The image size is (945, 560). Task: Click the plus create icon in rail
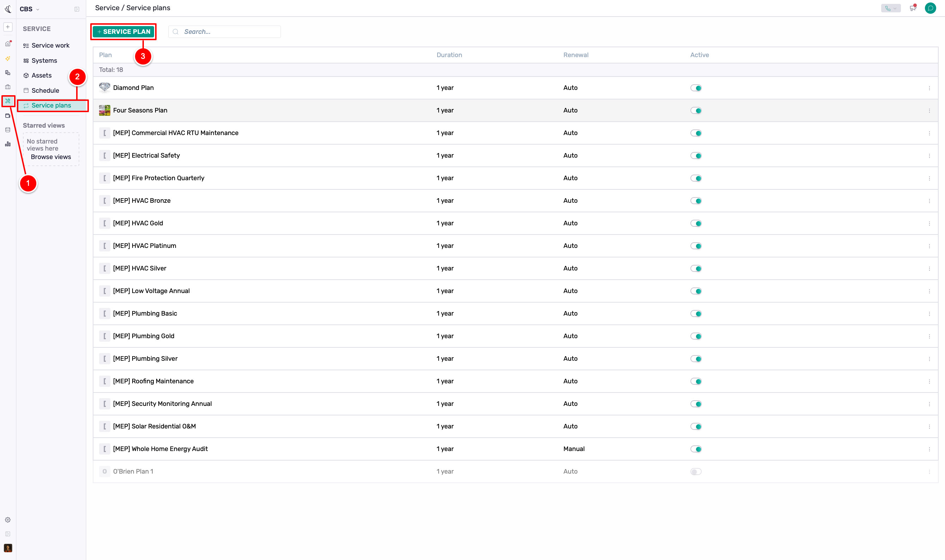point(7,27)
